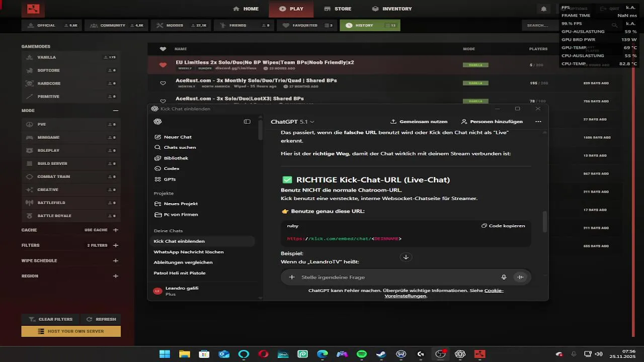This screenshot has width=644, height=362.
Task: Open the ChatGPT 5.1 model dropdown
Action: point(292,122)
